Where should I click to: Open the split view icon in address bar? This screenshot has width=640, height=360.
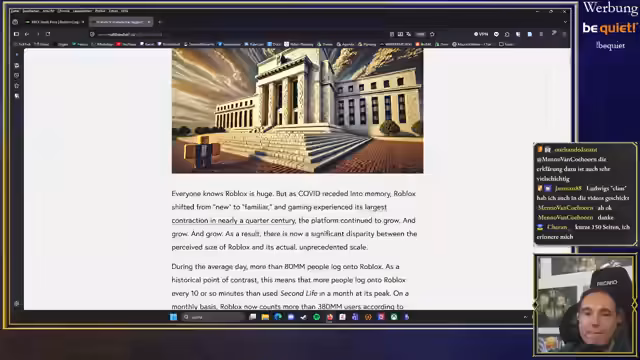pos(400,34)
